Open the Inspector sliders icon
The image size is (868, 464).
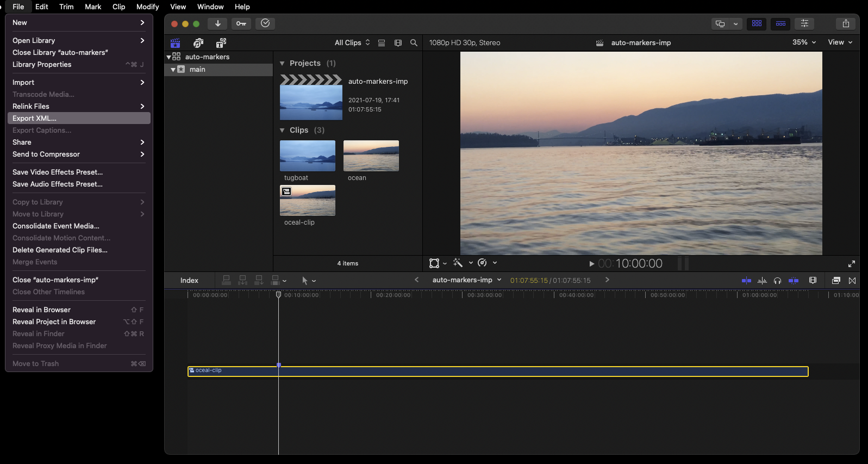[x=804, y=23]
